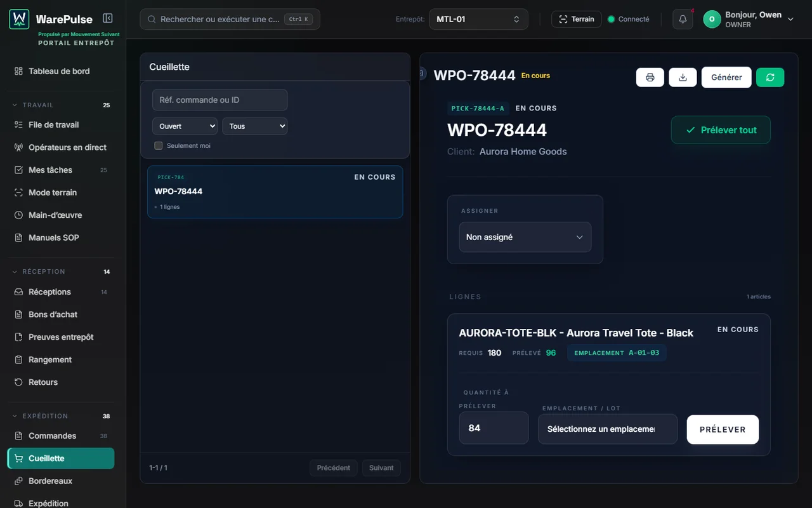Open the Ouvert status filter dropdown
Image resolution: width=812 pixels, height=508 pixels.
click(x=185, y=126)
